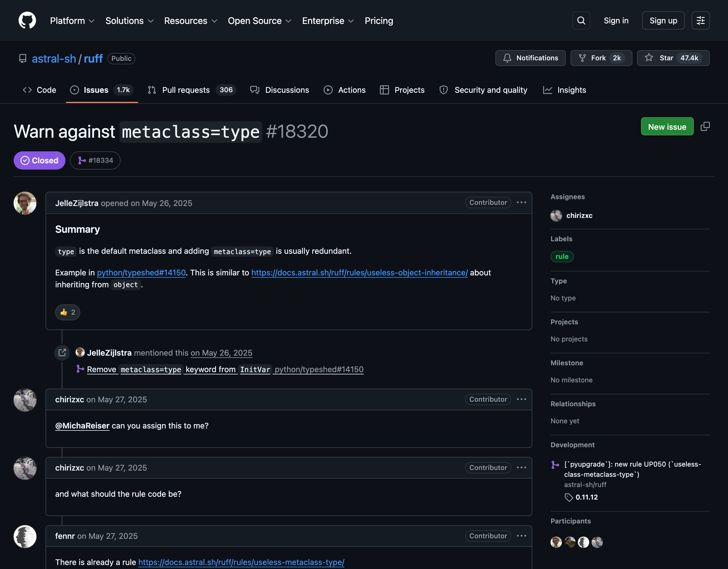Click the date of chirizxc's 'rule code' comment

(117, 468)
